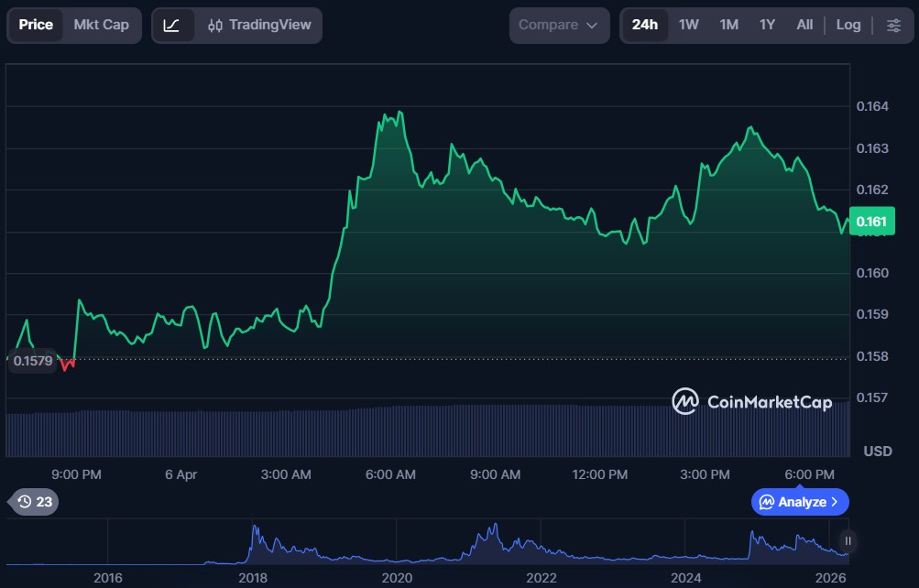The image size is (919, 588).
Task: Expand the Analyze button chevron
Action: pos(834,502)
